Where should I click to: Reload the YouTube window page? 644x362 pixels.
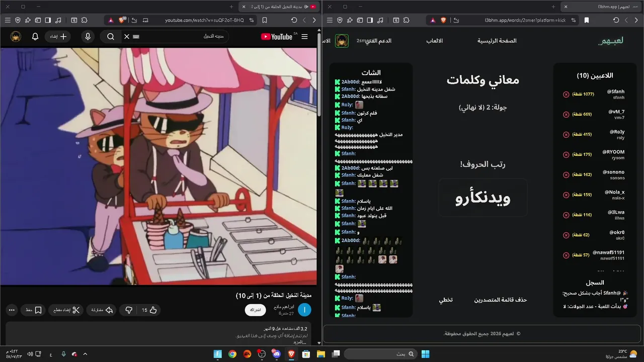point(294,20)
